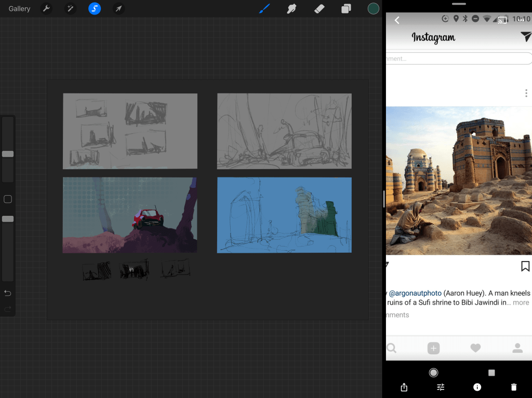Open the post's three-dot options menu
Image resolution: width=532 pixels, height=398 pixels.
click(x=526, y=93)
